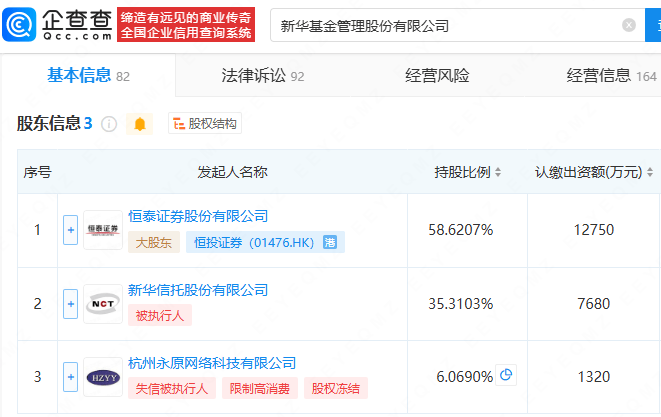This screenshot has height=417, width=661.
Task: Select the 被执行人 risk tag
Action: 160,315
